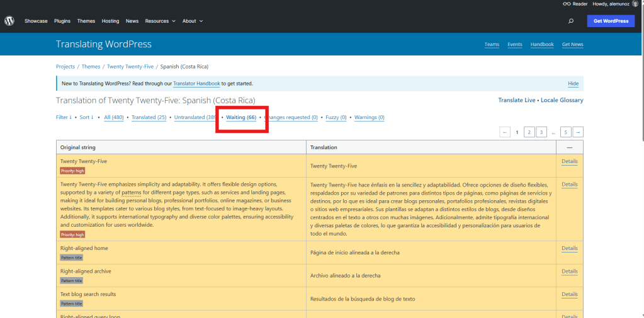
Task: Expand the Resources menu
Action: 160,21
